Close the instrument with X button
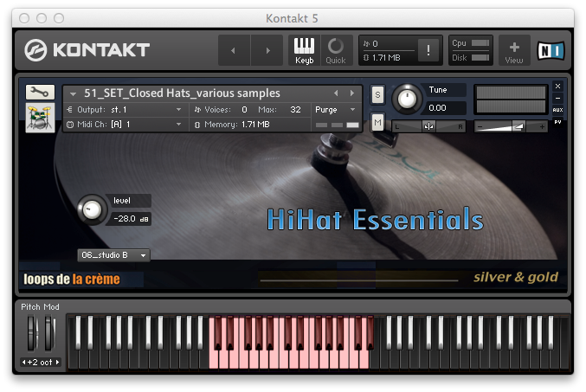 [557, 87]
